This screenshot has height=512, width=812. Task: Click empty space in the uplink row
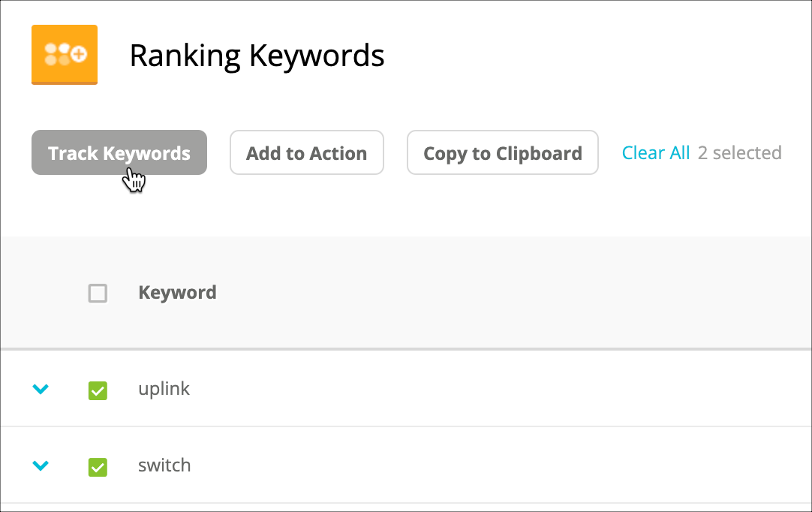(x=488, y=389)
